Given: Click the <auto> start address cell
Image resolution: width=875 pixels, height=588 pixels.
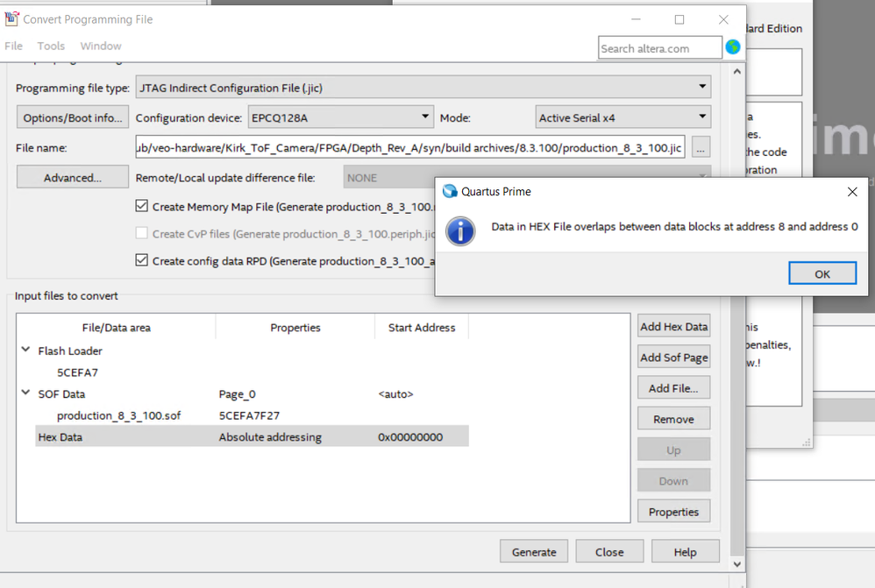Looking at the screenshot, I should [x=395, y=393].
